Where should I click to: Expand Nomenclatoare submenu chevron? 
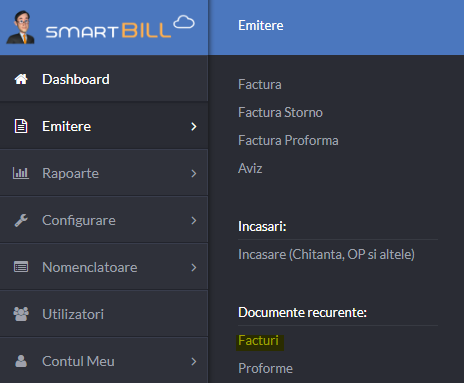[194, 267]
